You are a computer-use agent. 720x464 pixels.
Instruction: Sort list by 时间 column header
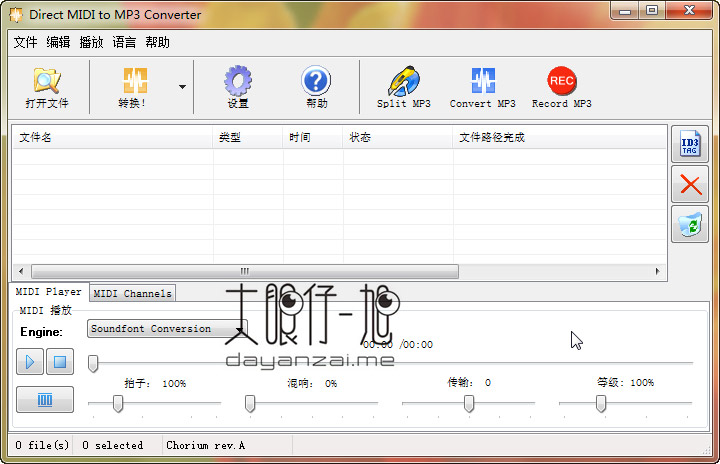point(313,137)
